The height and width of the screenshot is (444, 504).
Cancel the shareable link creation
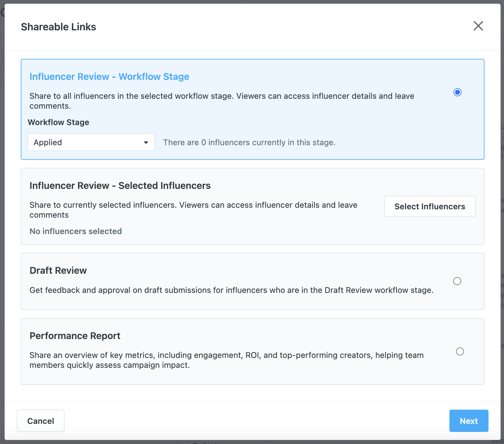click(40, 421)
